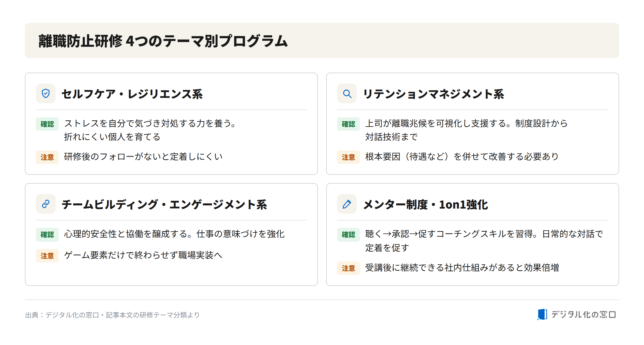Click the pencil icon beside メンター制度・1on1強化

pos(347,204)
